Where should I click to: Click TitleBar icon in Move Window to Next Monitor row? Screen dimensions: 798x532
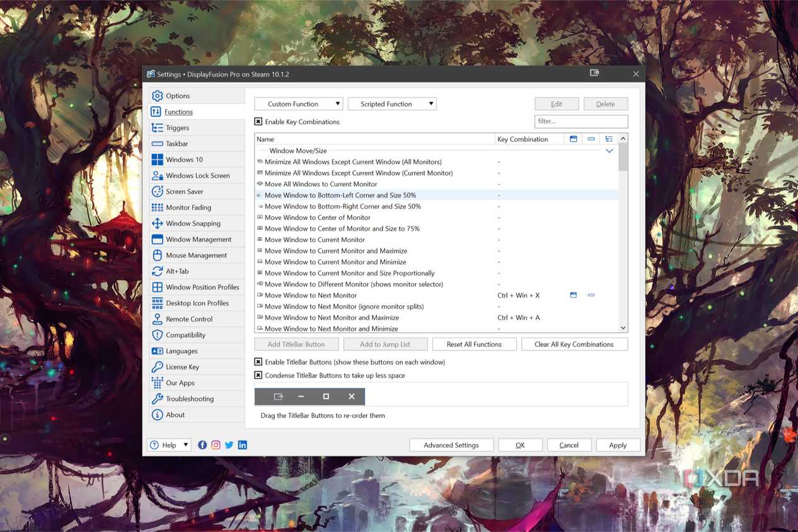click(x=574, y=295)
